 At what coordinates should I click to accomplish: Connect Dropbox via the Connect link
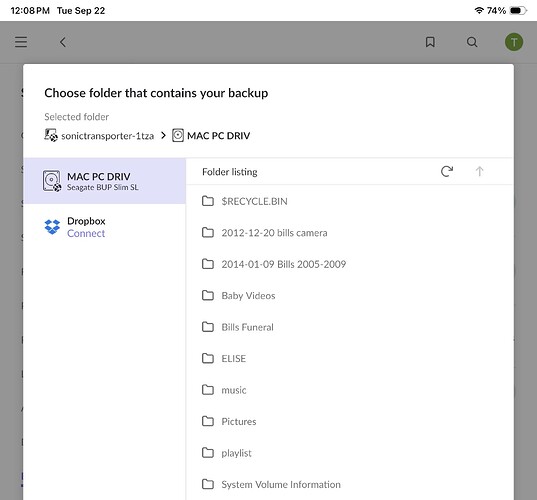[x=86, y=233]
